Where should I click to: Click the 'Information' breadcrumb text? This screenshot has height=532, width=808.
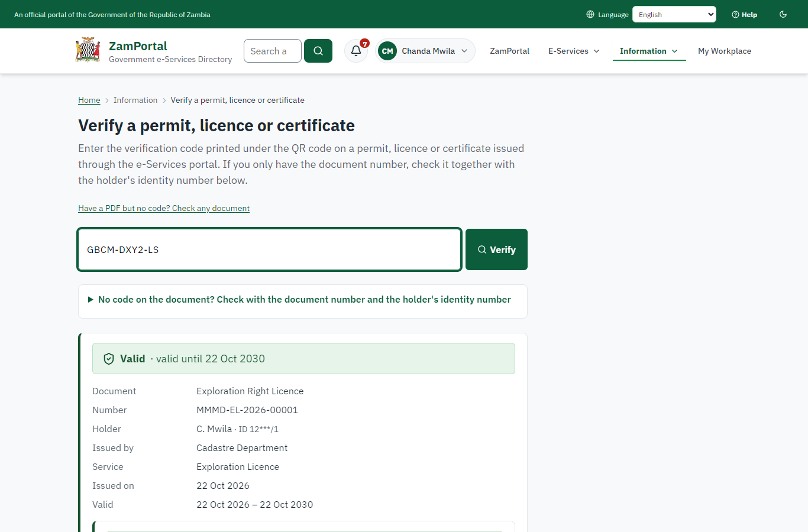click(x=135, y=100)
